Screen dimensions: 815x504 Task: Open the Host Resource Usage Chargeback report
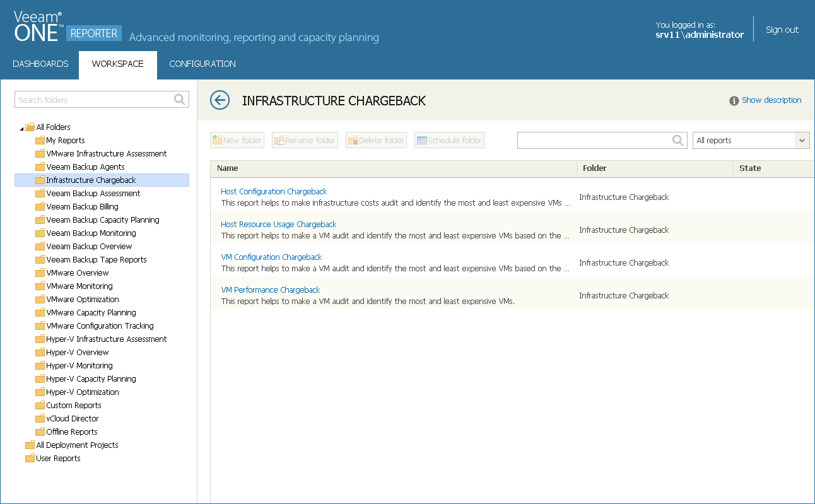point(279,224)
